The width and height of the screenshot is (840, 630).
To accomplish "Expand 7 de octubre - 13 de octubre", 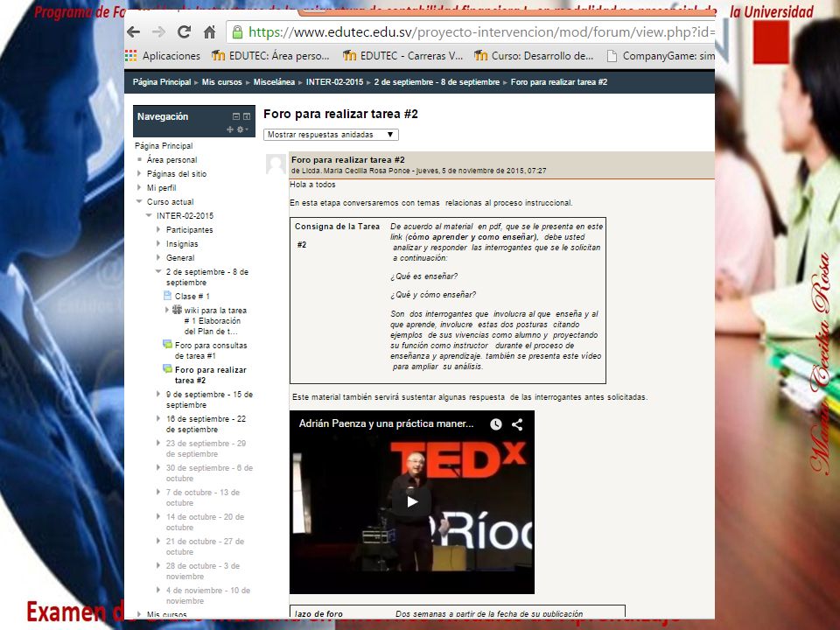I will 158,492.
